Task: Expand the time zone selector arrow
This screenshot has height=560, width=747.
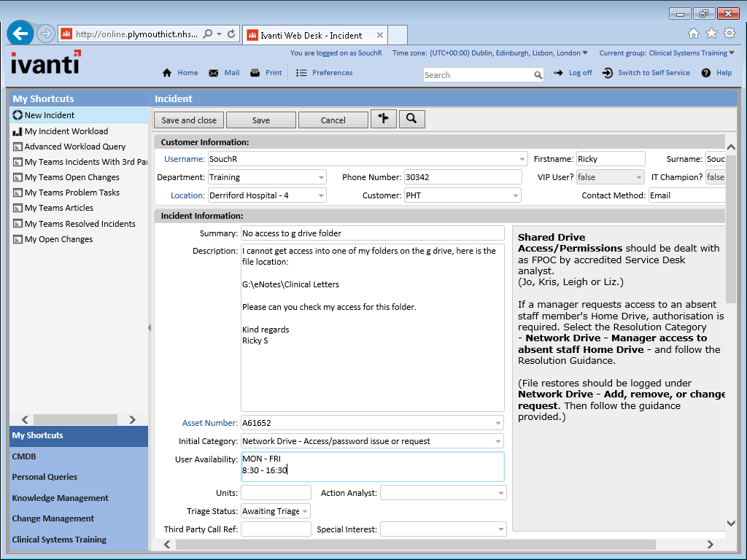Action: pyautogui.click(x=585, y=52)
